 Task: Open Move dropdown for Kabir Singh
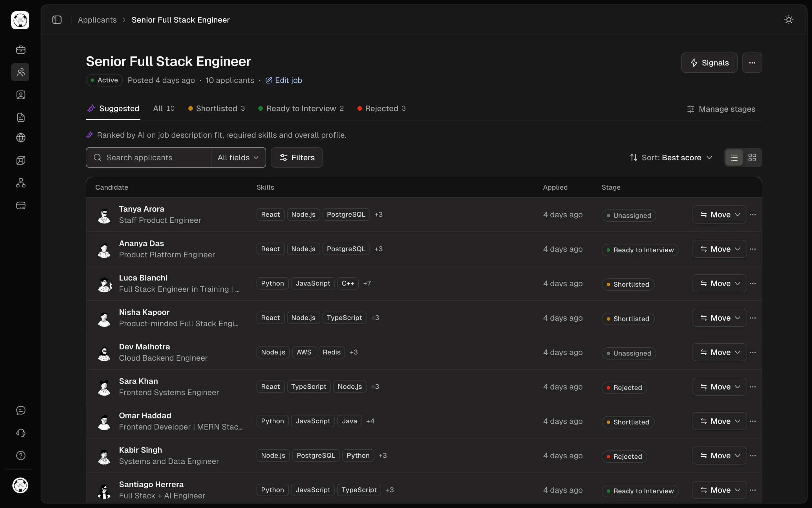click(720, 456)
